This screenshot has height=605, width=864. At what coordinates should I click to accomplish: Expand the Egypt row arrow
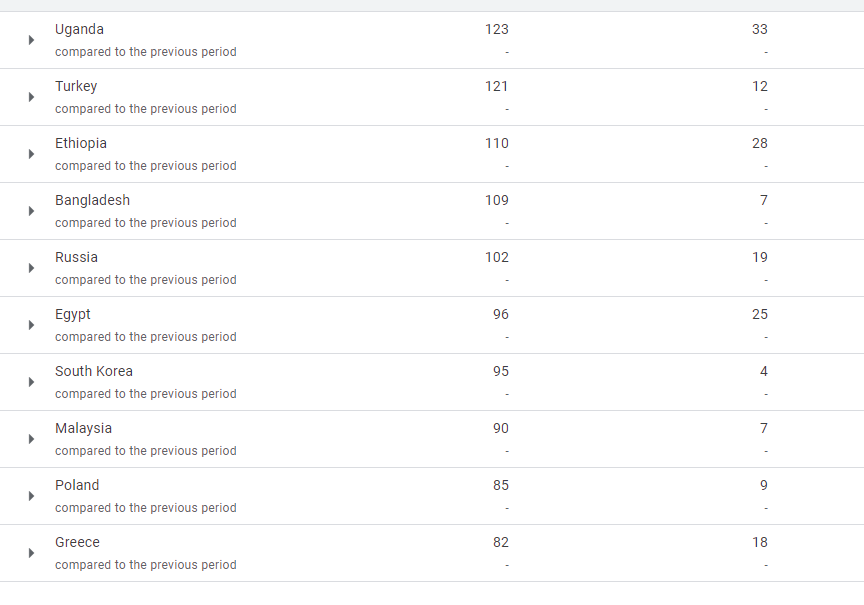(x=31, y=325)
